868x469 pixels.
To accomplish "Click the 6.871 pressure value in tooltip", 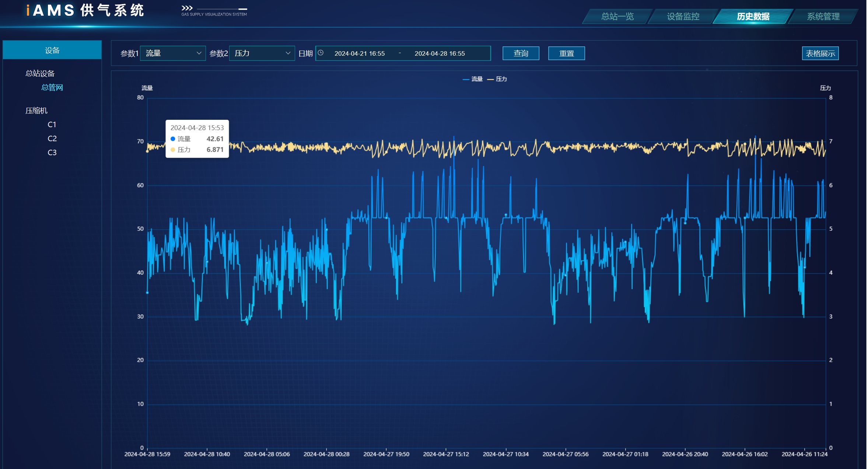I will pyautogui.click(x=215, y=150).
